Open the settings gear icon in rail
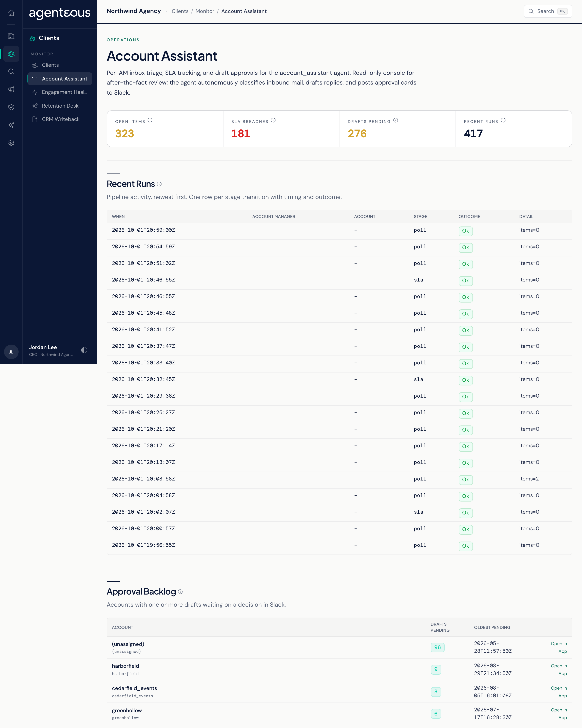Viewport: 582px width, 728px height. [11, 143]
